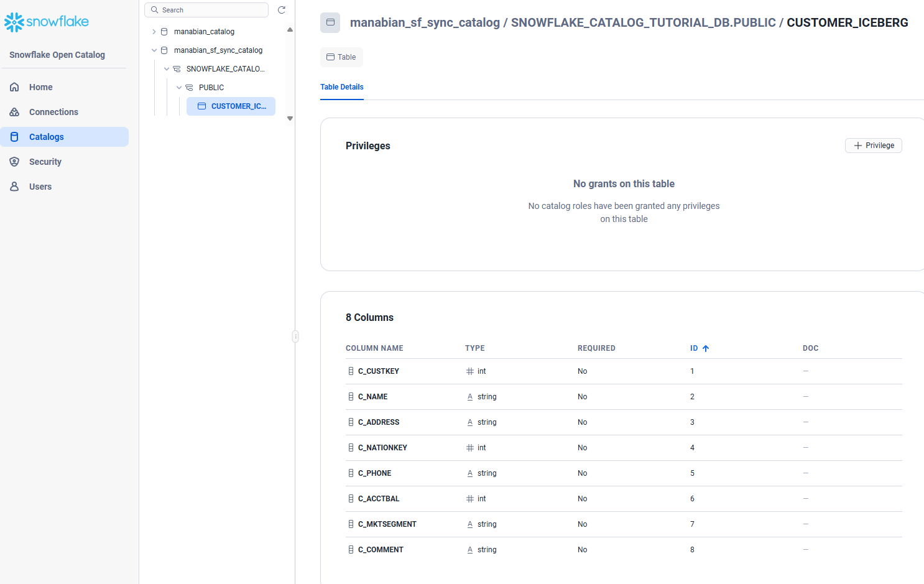The image size is (924, 584).
Task: Click the manabian_sf_sync_catalog database icon
Action: [x=164, y=50]
